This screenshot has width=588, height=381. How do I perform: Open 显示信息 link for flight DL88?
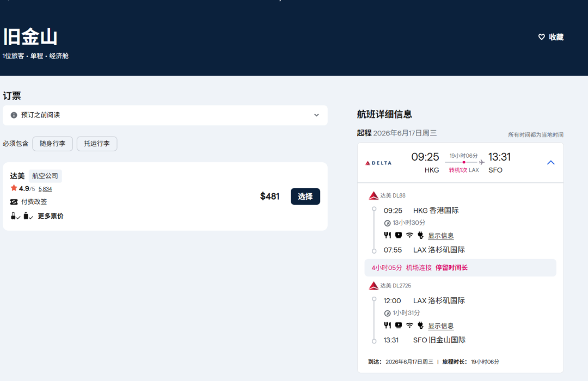pyautogui.click(x=440, y=236)
